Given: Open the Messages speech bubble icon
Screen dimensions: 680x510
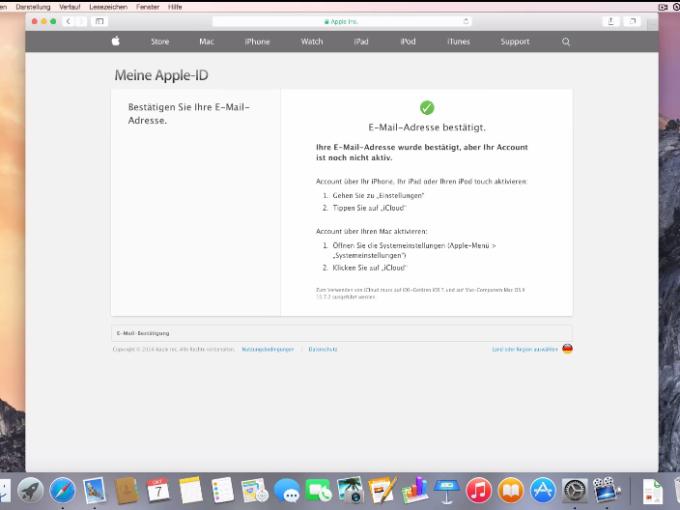Looking at the screenshot, I should 287,490.
